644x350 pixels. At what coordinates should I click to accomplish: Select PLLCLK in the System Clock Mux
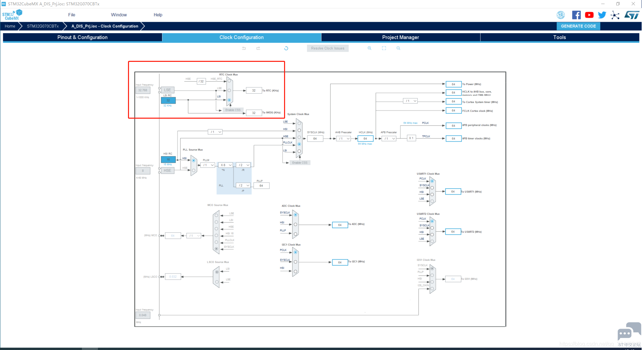click(299, 144)
